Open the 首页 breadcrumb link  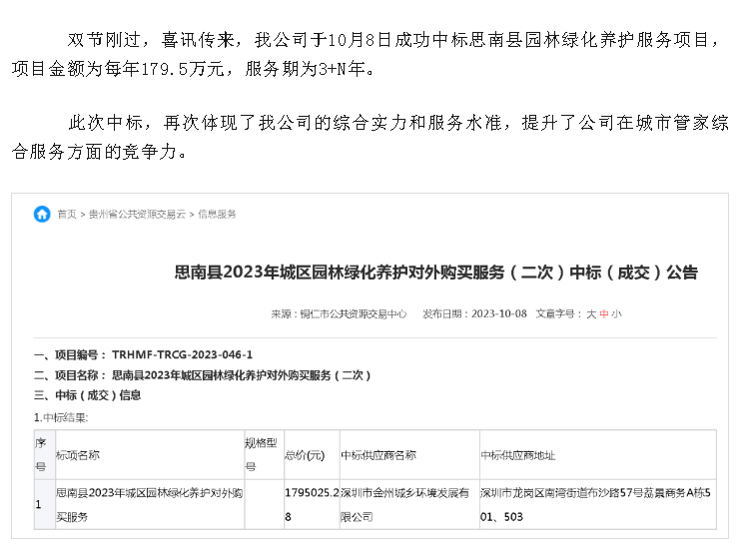click(66, 215)
